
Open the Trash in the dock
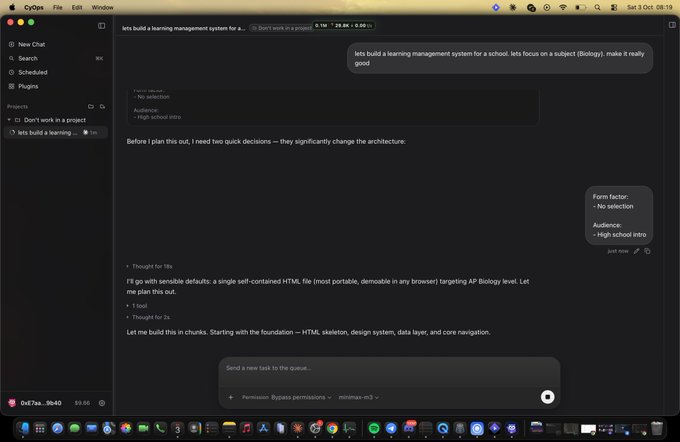pyautogui.click(x=657, y=429)
